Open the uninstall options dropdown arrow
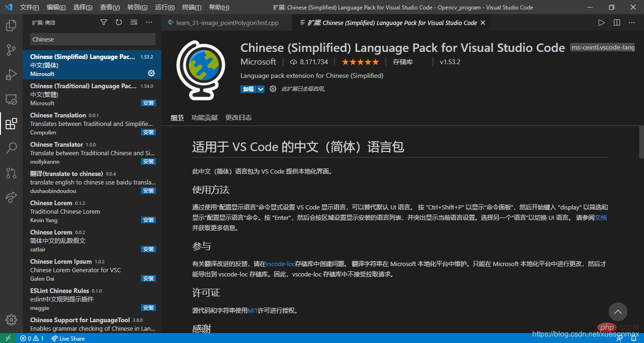The width and height of the screenshot is (644, 343). coord(261,89)
